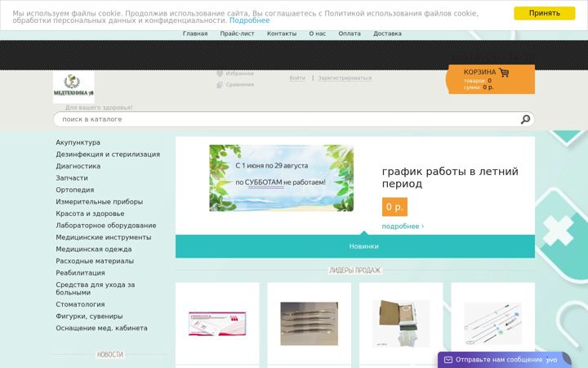Open the cardboard box product thumbnail

(401, 323)
